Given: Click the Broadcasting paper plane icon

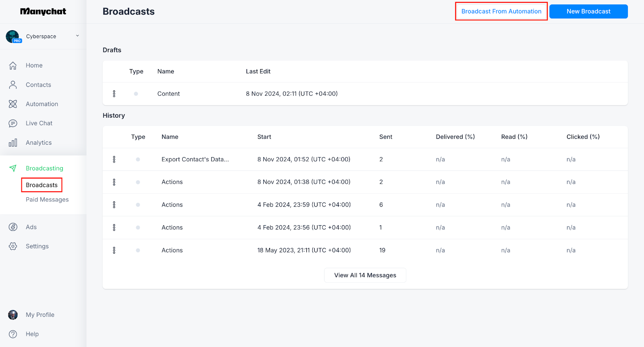Looking at the screenshot, I should click(13, 168).
